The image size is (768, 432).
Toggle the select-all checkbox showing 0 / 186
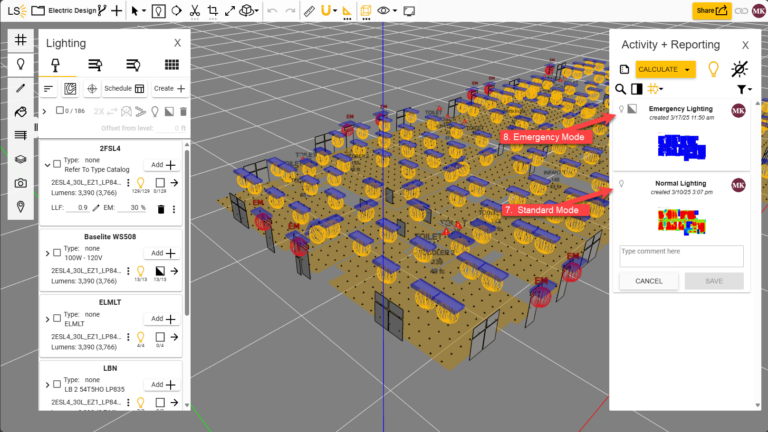coord(59,111)
